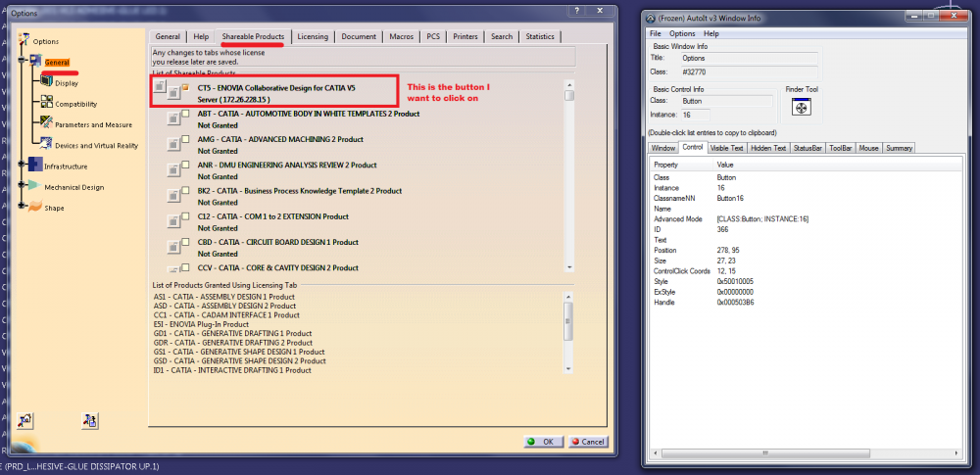Enable the AMG Advanced Machining checkbox

click(x=185, y=139)
